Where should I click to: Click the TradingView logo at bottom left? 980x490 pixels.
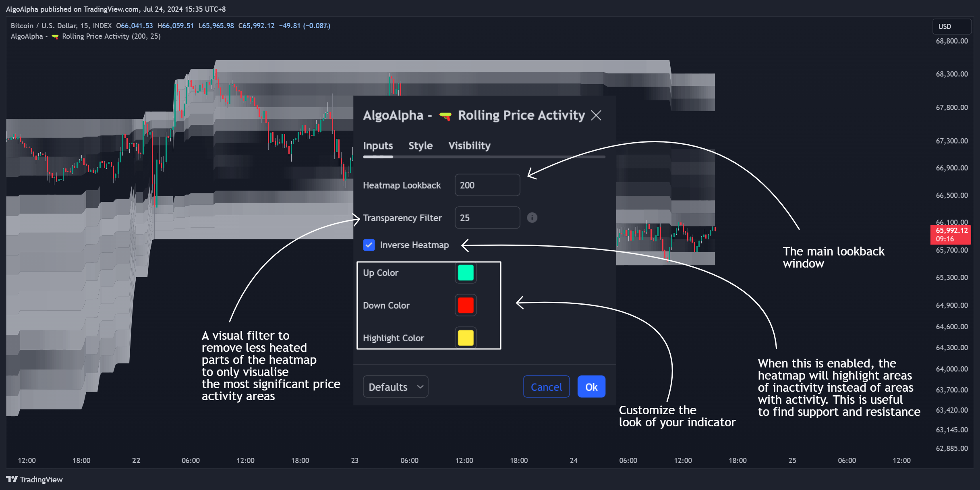click(35, 480)
